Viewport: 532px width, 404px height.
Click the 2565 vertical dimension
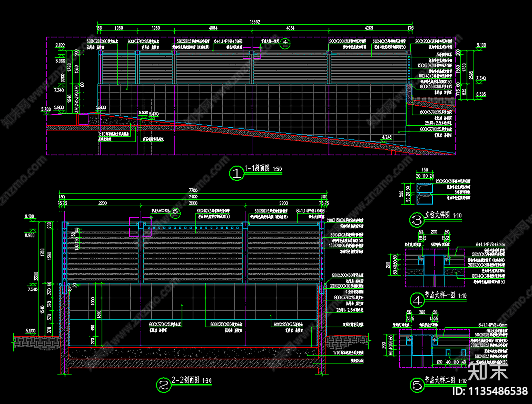471,75
